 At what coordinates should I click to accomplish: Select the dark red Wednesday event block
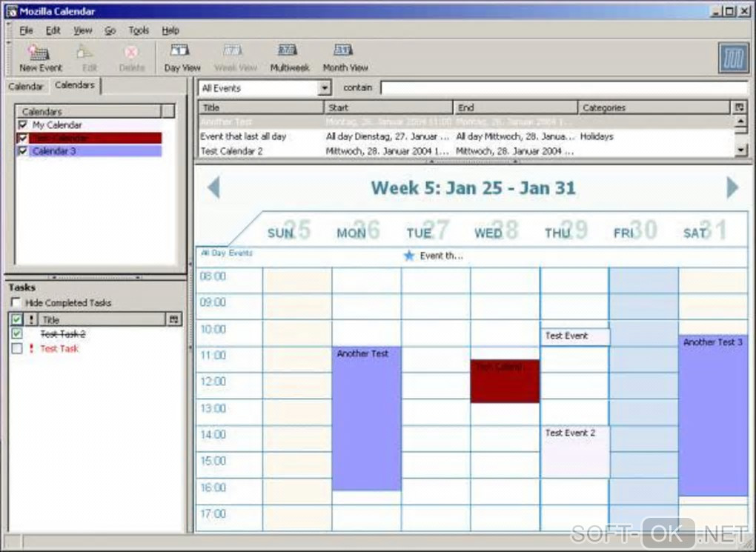click(x=505, y=381)
